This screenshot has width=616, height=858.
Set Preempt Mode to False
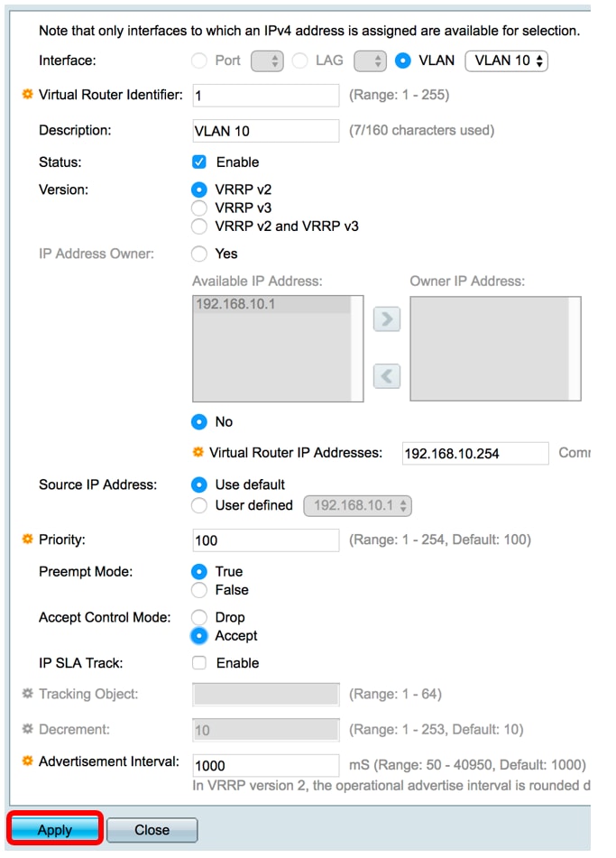tap(199, 590)
